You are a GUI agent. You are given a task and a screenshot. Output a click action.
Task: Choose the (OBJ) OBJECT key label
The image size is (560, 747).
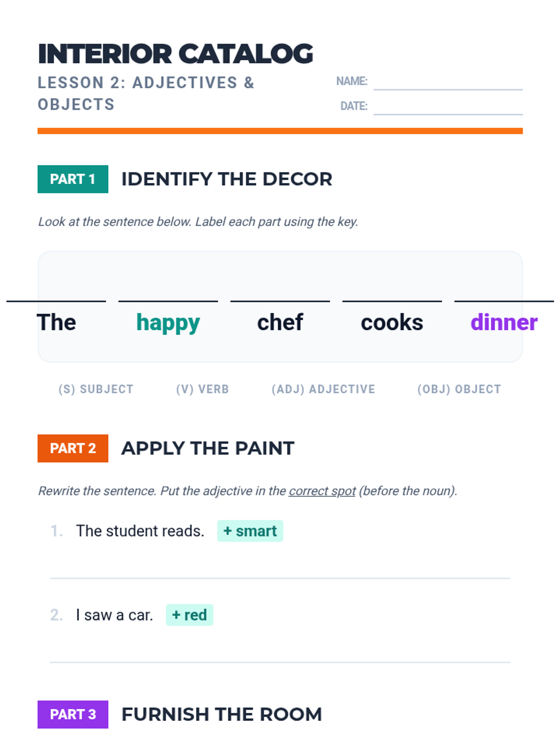(459, 389)
